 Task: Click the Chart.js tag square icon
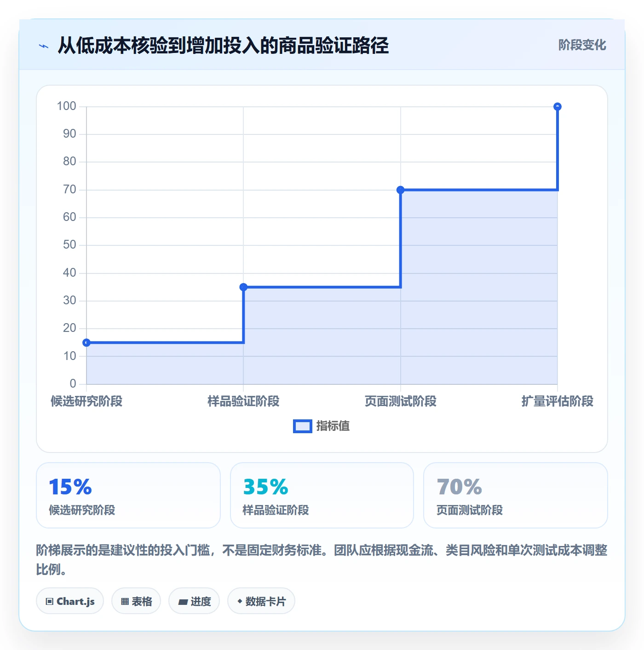coord(50,602)
